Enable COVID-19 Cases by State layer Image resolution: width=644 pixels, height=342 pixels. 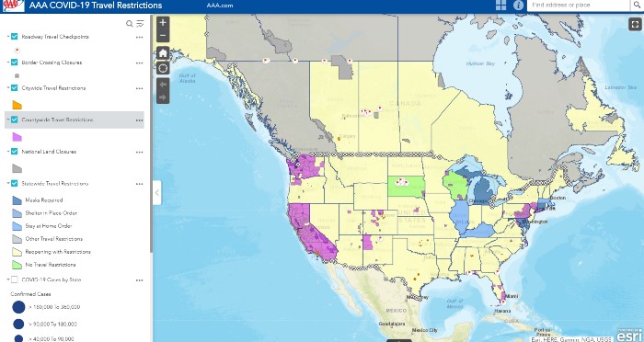(x=15, y=279)
